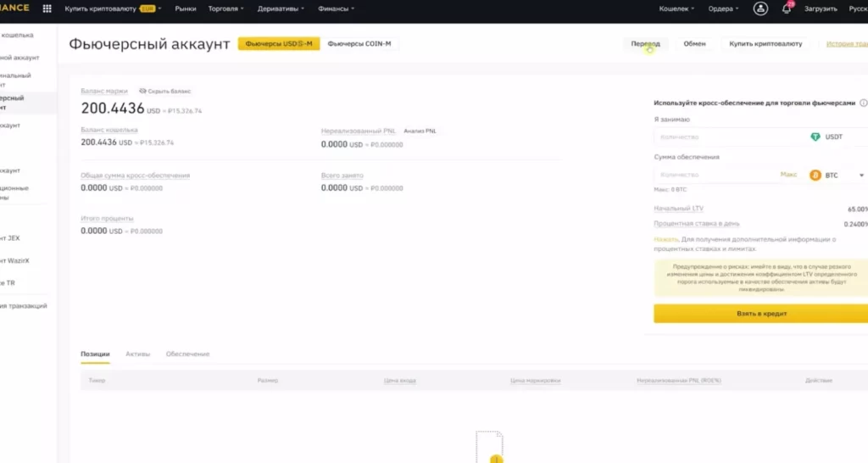Image resolution: width=868 pixels, height=463 pixels.
Task: Switch to Позиции tab
Action: tap(95, 354)
